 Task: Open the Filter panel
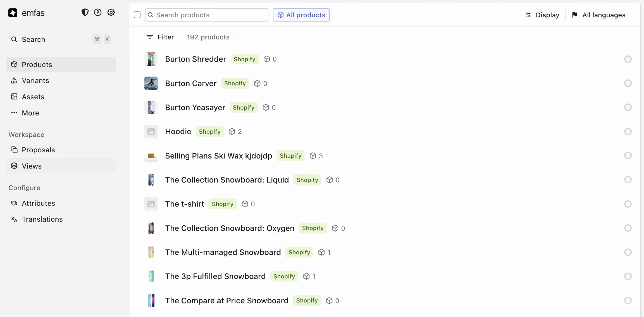click(x=160, y=37)
